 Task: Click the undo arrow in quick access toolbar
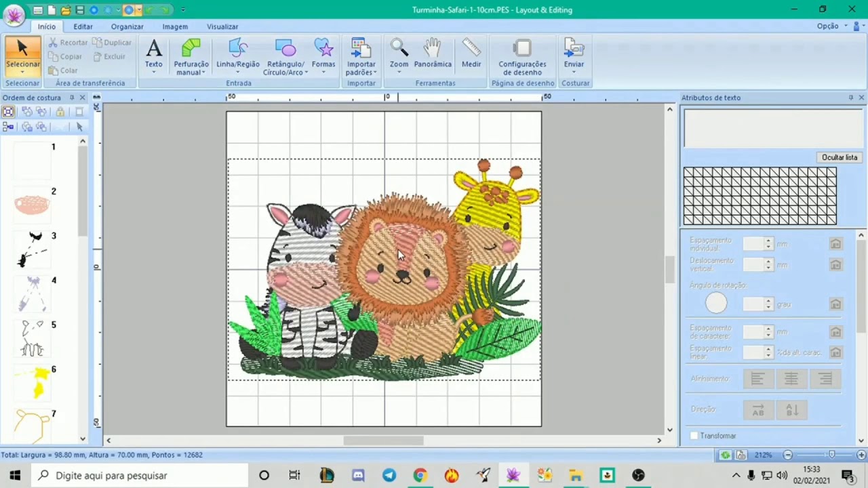(x=148, y=10)
